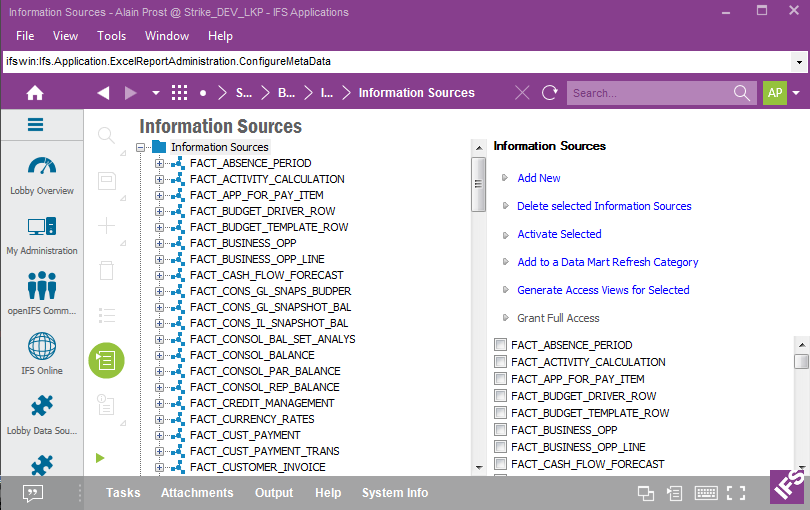This screenshot has width=810, height=510.
Task: Open openIFS Community people icon
Action: coord(41,290)
